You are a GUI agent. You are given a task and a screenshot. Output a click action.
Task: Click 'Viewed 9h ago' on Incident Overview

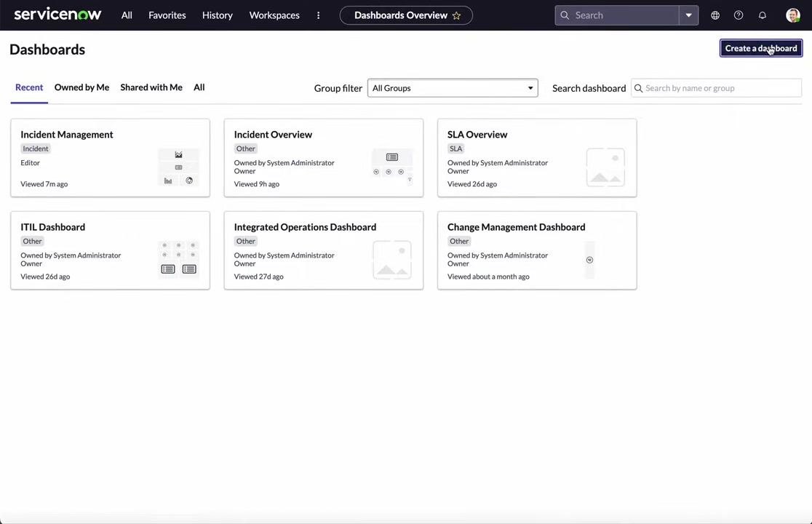[x=256, y=184]
